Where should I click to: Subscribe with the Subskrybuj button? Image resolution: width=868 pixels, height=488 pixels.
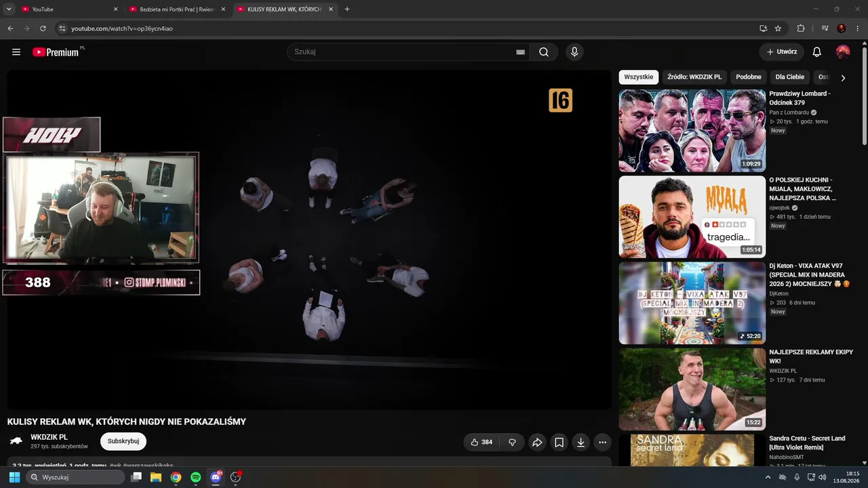(x=123, y=441)
